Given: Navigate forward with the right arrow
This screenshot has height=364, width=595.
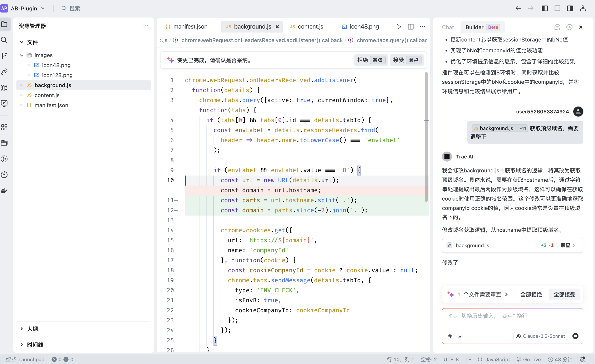Looking at the screenshot, I should (x=531, y=9).
